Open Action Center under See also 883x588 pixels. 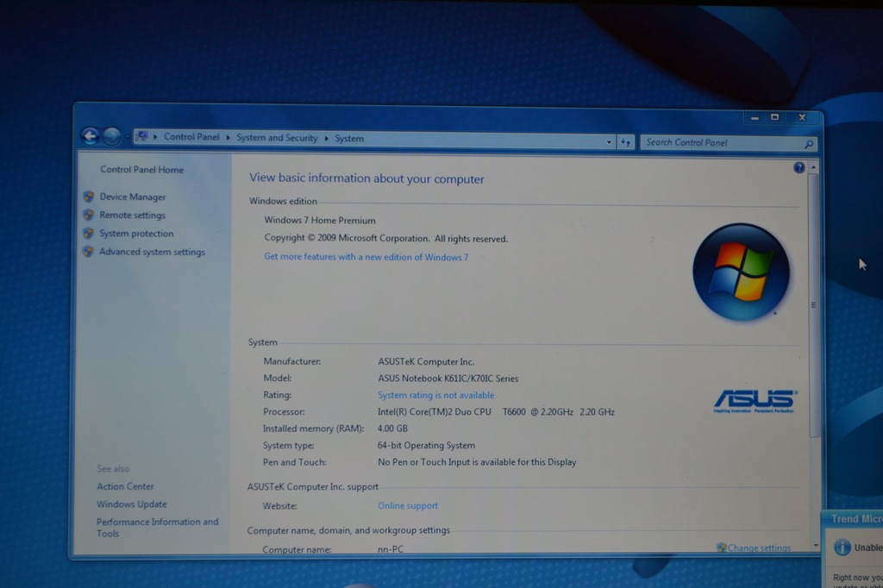125,486
